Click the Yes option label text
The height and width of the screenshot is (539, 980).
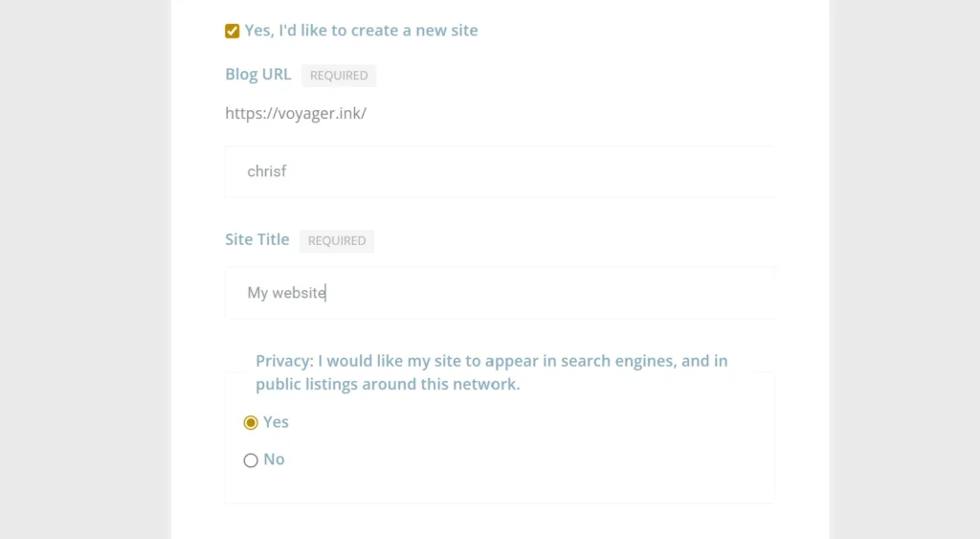point(276,422)
